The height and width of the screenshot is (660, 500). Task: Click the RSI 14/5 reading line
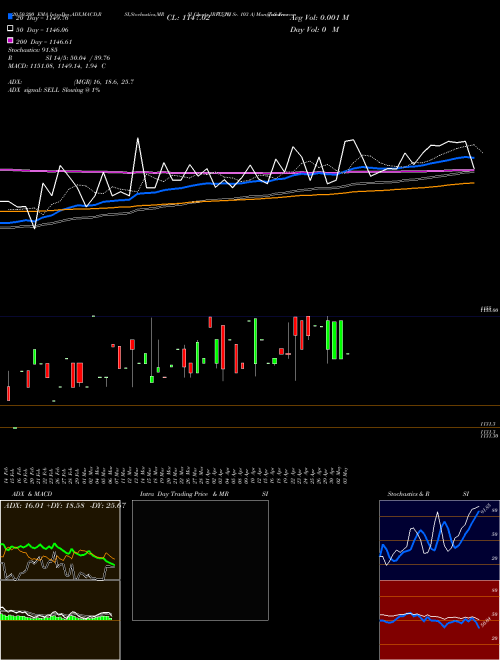tap(59, 58)
